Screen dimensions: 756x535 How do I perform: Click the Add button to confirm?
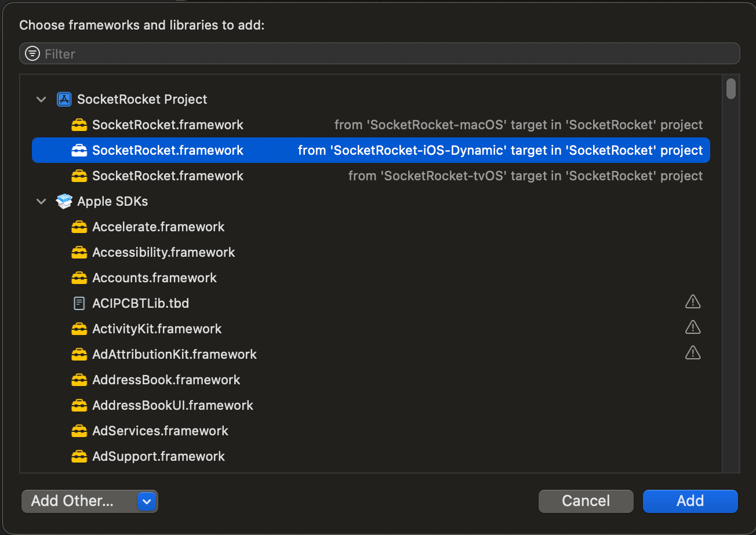click(690, 501)
